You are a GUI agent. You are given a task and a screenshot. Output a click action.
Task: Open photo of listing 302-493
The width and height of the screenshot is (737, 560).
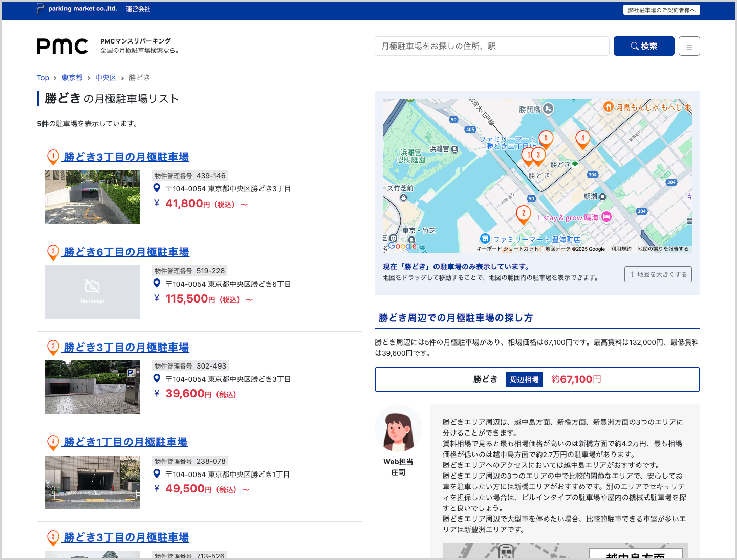[x=92, y=387]
